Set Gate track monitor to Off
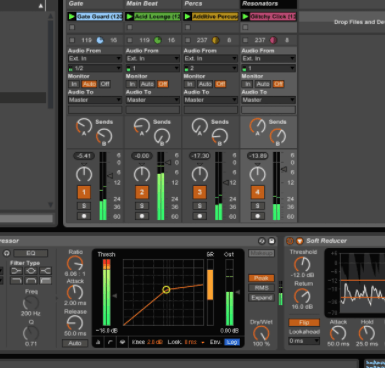Image resolution: width=385 pixels, height=368 pixels. point(105,84)
